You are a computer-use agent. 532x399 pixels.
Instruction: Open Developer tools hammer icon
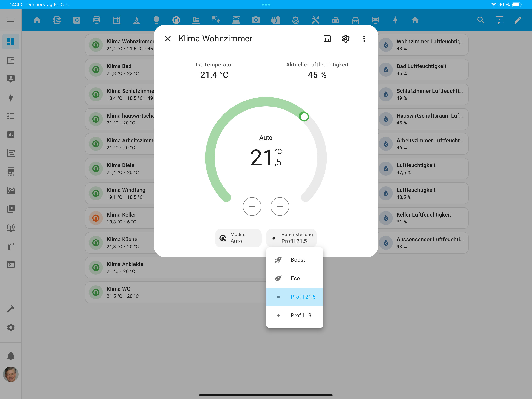point(11,309)
